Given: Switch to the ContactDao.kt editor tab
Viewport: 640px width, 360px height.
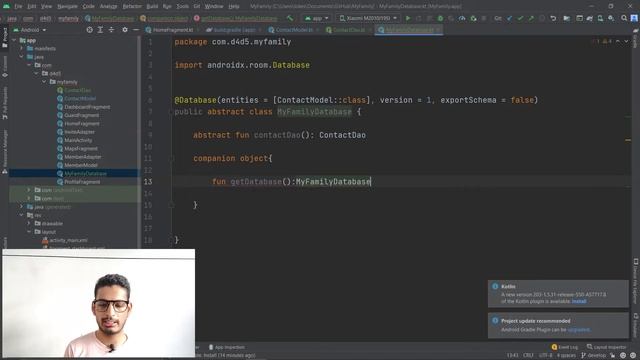Looking at the screenshot, I should (x=349, y=30).
